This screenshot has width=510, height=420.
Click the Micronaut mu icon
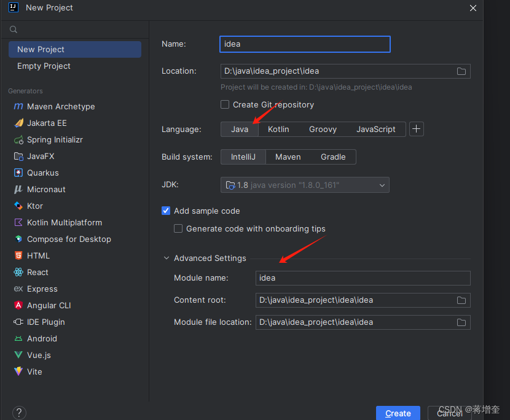18,189
